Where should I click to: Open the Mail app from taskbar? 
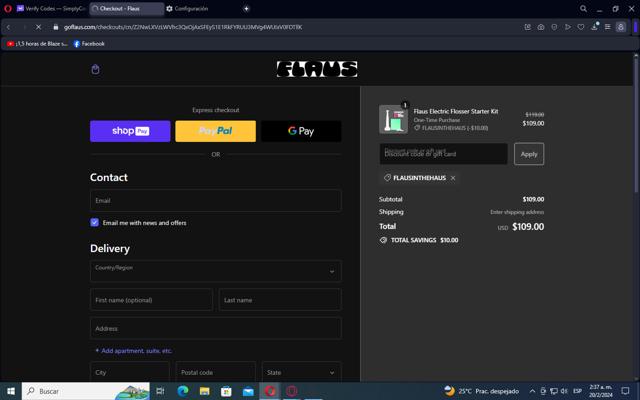248,391
